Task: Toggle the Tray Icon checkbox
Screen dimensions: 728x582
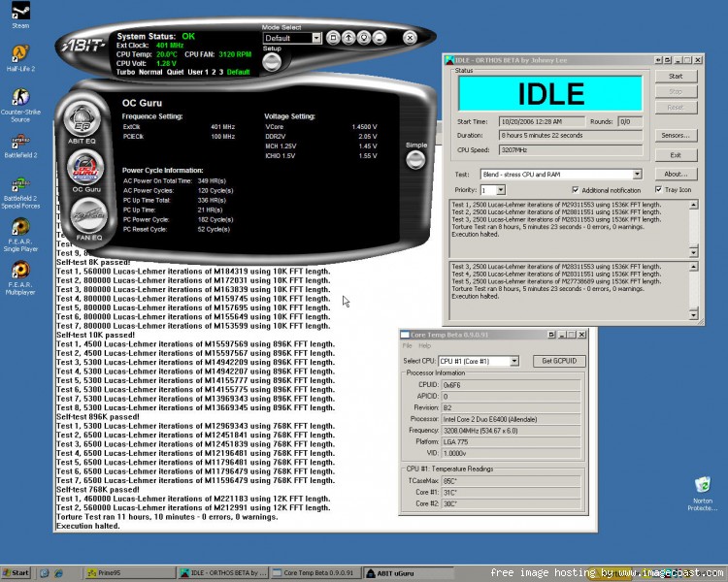Action: pyautogui.click(x=658, y=189)
